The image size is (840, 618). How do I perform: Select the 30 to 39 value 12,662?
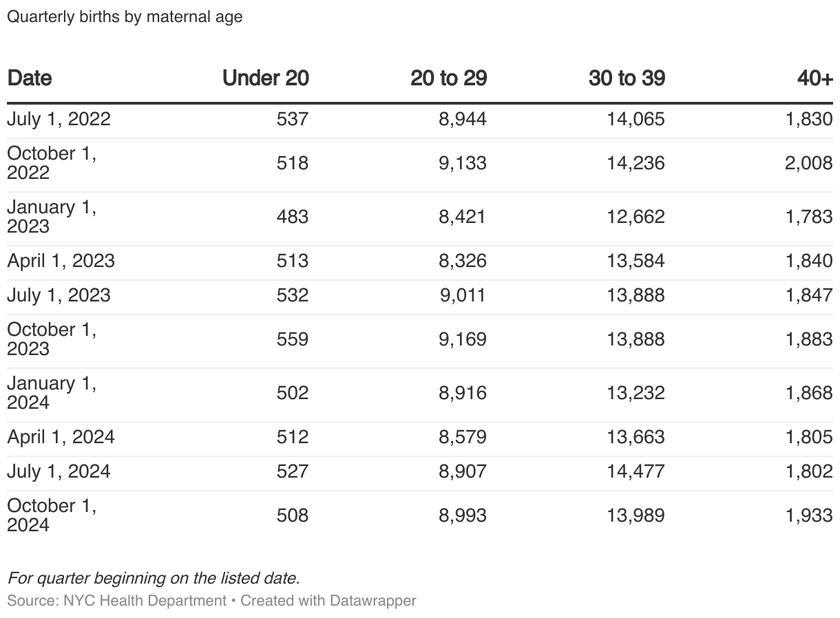[636, 217]
